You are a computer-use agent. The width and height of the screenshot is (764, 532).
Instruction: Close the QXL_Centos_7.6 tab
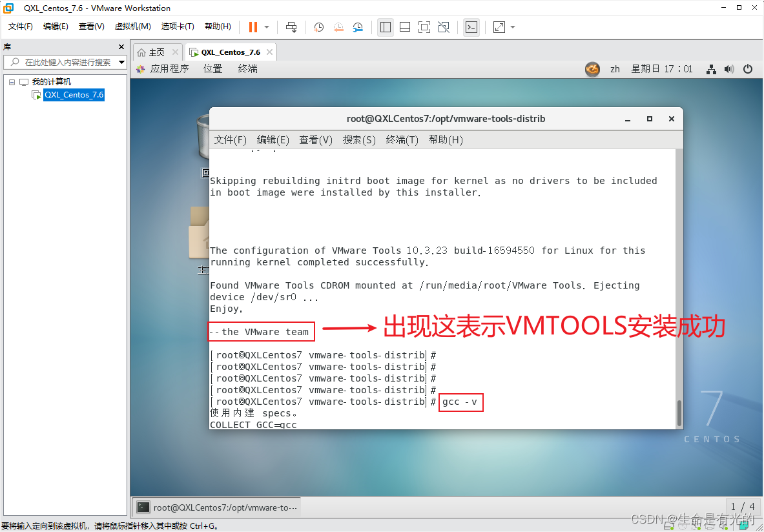point(269,52)
